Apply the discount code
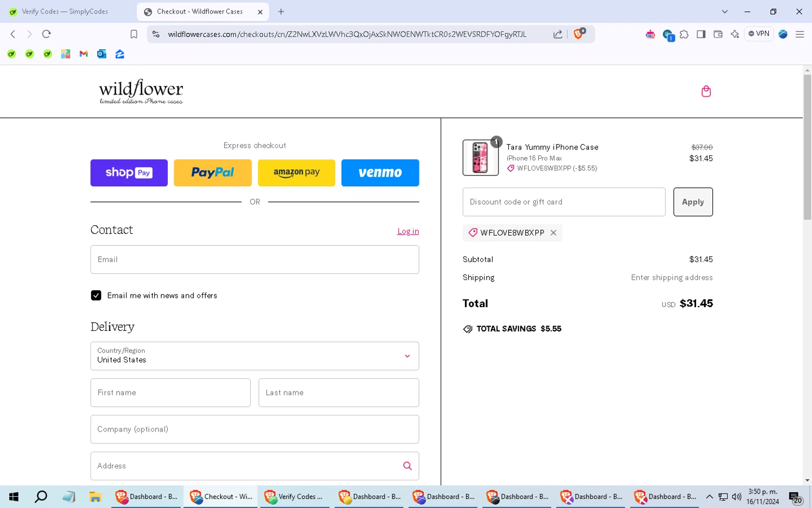This screenshot has width=812, height=508. click(693, 202)
